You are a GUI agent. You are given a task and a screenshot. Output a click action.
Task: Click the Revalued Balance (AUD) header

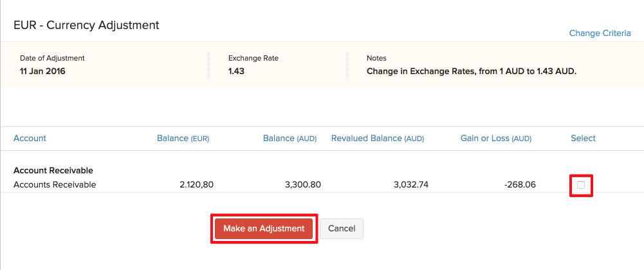[377, 138]
